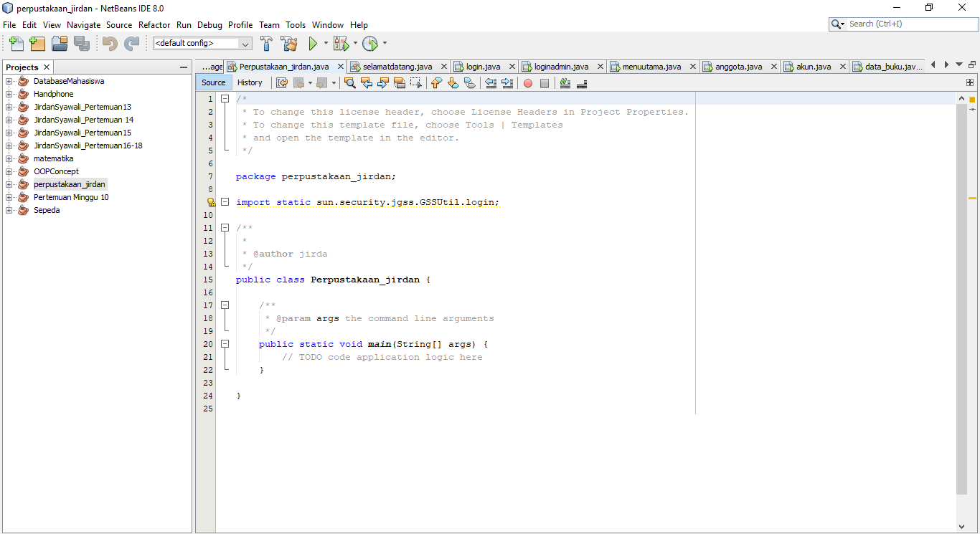The image size is (980, 534).
Task: Create a new project with New Project icon
Action: pyautogui.click(x=37, y=44)
